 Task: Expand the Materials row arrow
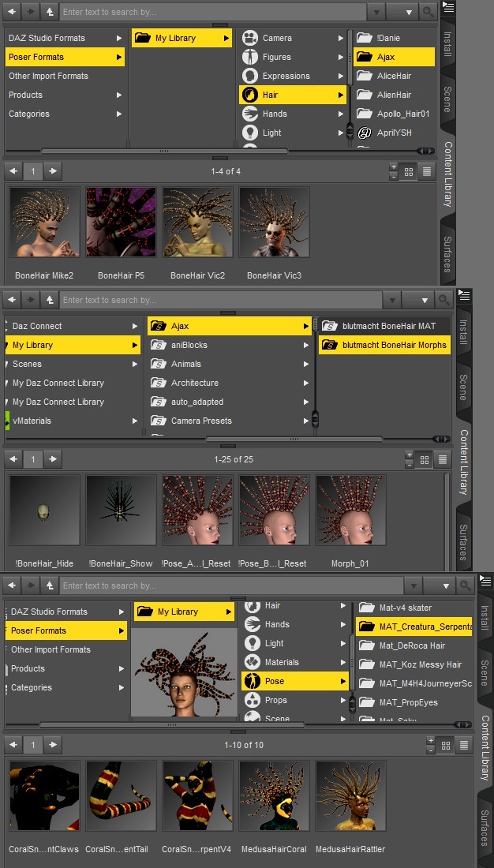[x=342, y=662]
